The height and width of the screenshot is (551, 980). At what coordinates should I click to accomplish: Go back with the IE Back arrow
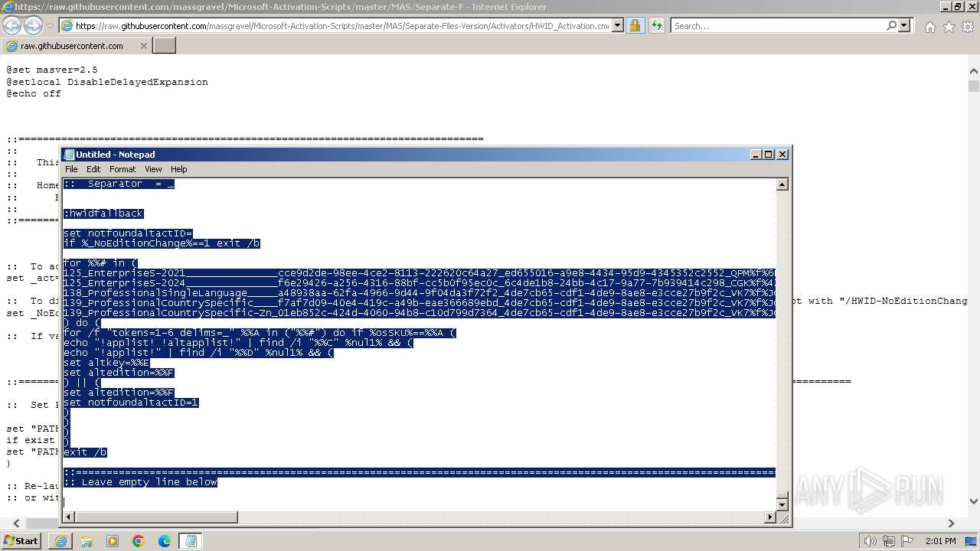pyautogui.click(x=11, y=25)
